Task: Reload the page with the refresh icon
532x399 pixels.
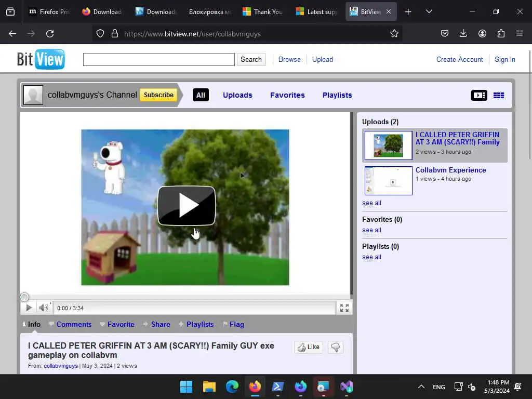Action: click(x=50, y=34)
